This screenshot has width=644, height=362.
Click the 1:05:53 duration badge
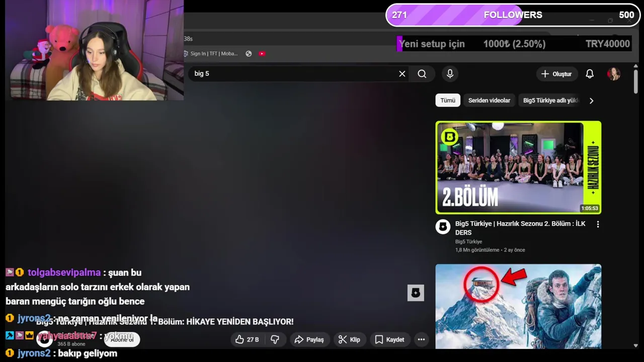tap(590, 208)
